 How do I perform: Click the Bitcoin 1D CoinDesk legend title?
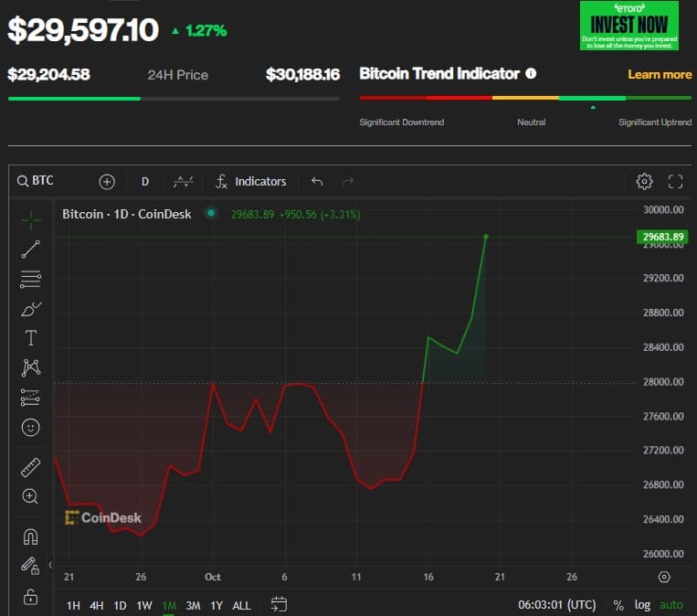(127, 214)
